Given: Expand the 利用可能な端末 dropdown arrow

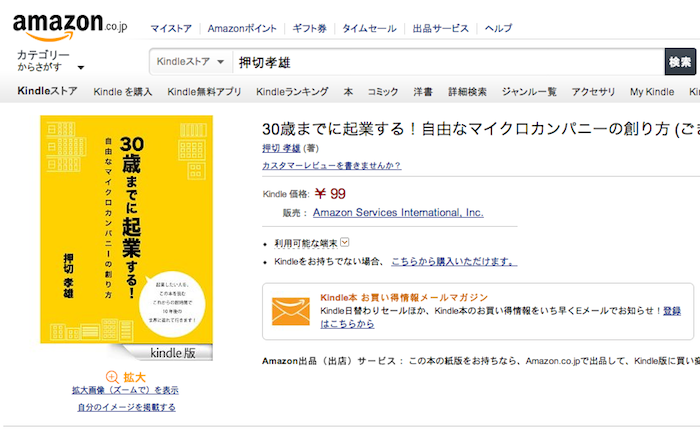Looking at the screenshot, I should click(345, 242).
